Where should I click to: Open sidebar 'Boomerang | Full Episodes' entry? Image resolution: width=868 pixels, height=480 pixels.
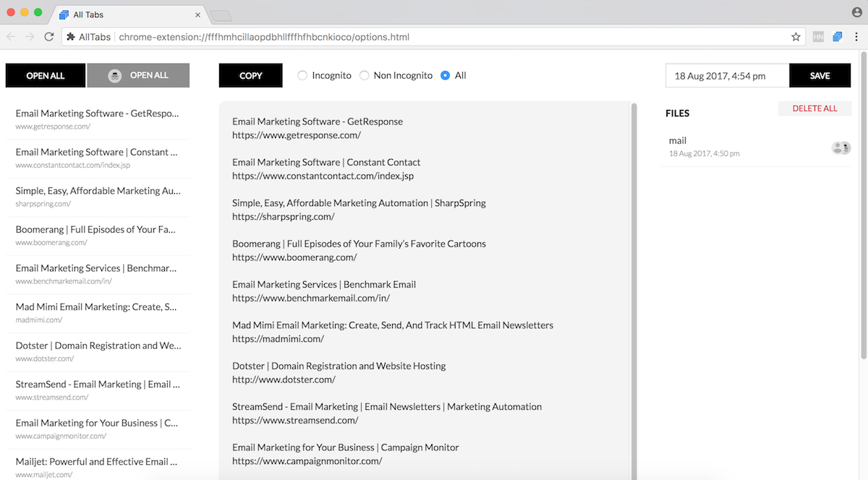tap(98, 236)
